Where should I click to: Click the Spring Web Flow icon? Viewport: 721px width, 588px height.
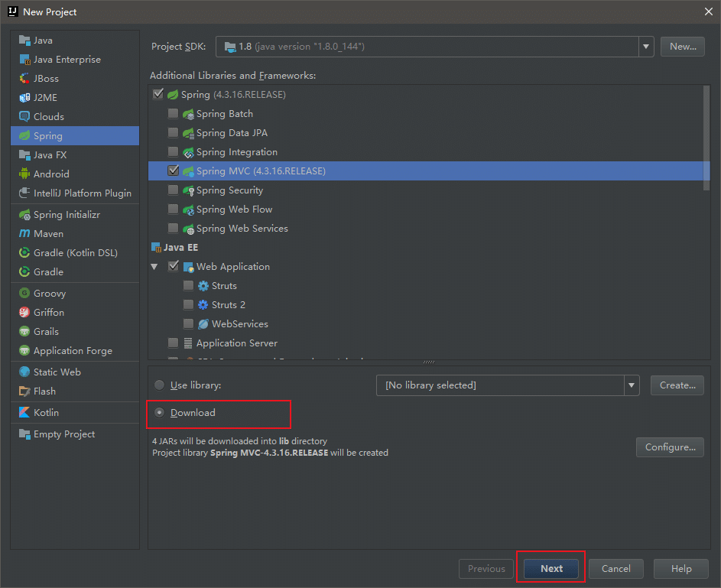(x=188, y=210)
